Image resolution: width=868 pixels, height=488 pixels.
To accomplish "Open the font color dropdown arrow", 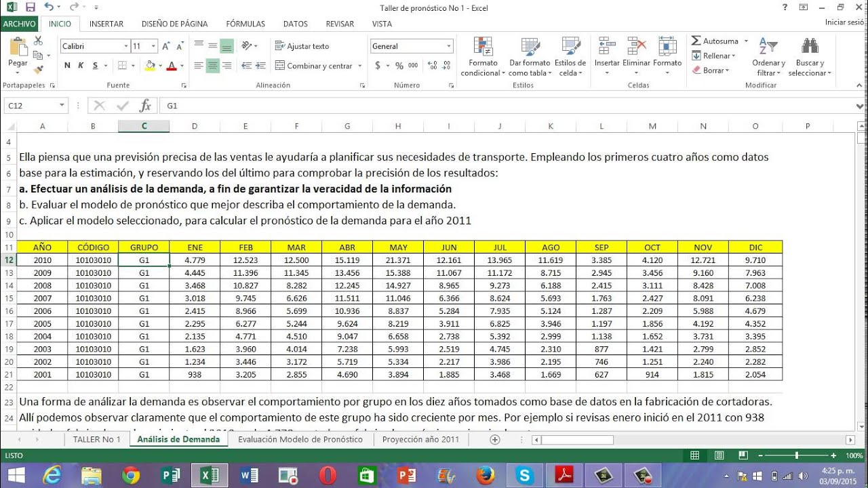I will point(181,66).
